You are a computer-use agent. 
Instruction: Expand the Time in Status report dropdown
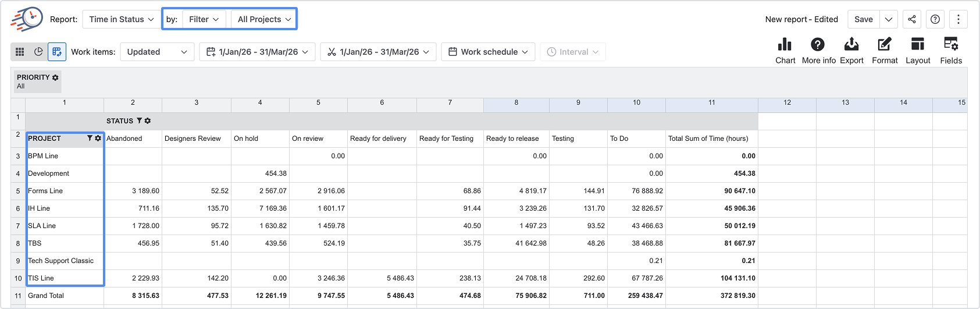tap(122, 19)
